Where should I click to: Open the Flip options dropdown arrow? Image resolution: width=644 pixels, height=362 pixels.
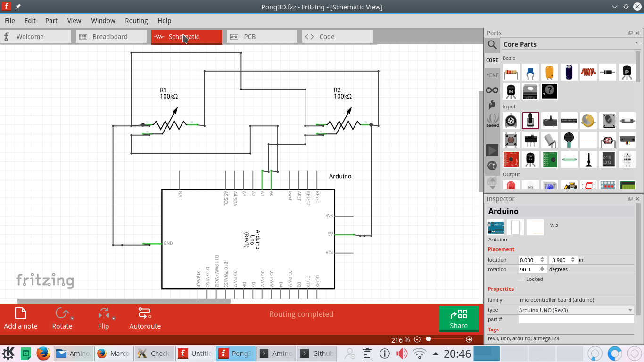(114, 318)
